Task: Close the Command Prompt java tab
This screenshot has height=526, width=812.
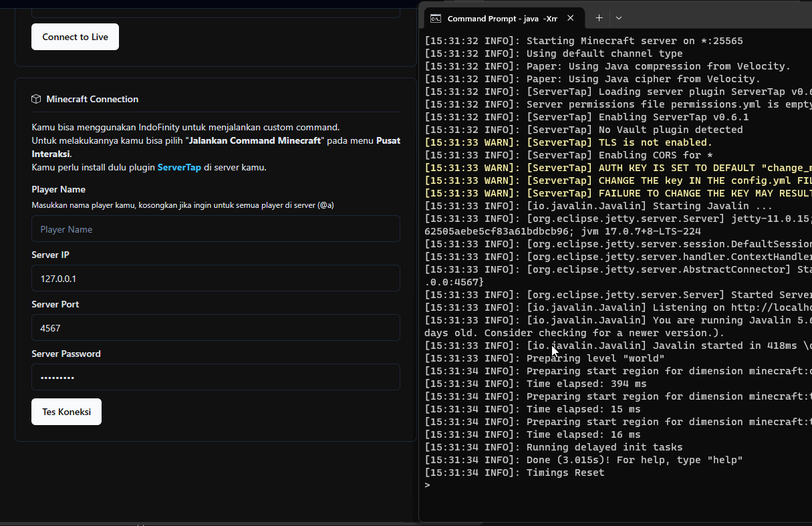Action: [570, 19]
